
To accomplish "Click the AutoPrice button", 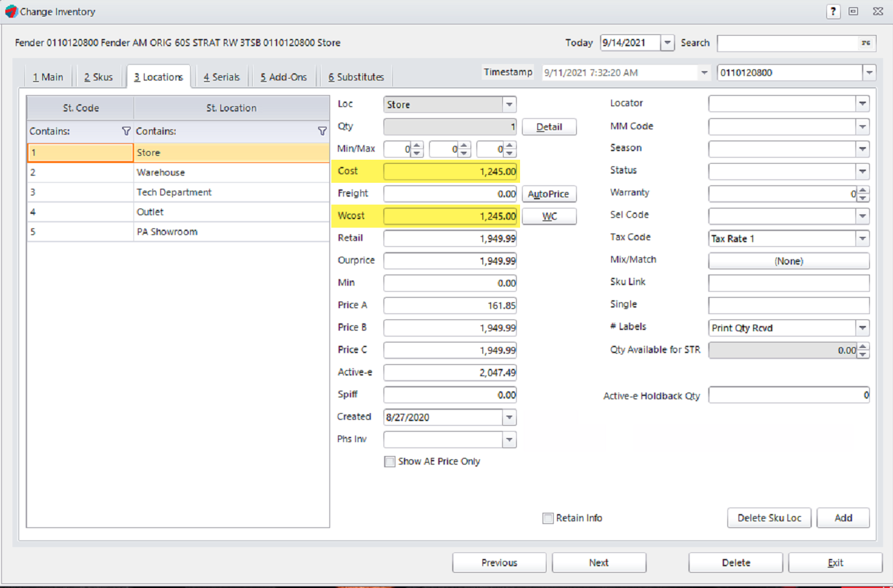I will tap(549, 194).
